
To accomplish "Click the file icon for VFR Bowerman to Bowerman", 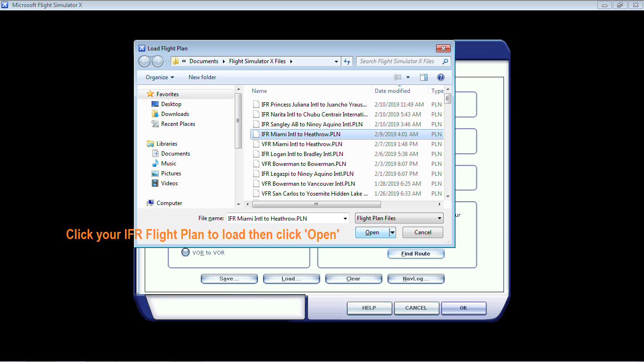I will [x=256, y=164].
